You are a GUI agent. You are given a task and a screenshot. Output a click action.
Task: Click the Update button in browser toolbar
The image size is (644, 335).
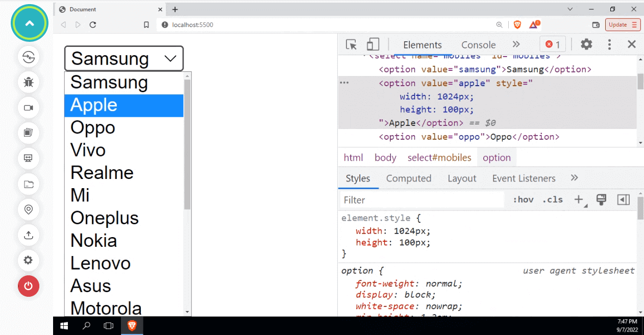tap(622, 24)
